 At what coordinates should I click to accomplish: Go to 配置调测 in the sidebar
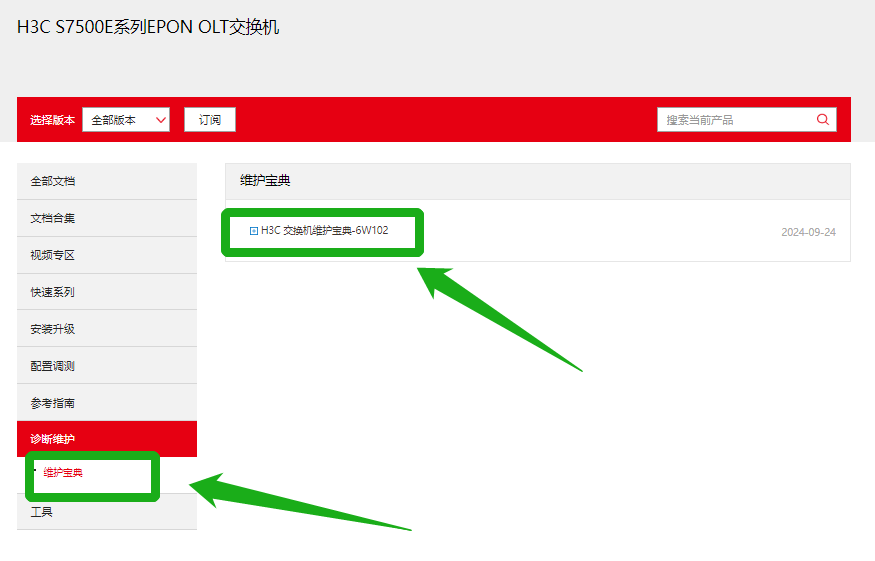coord(107,366)
